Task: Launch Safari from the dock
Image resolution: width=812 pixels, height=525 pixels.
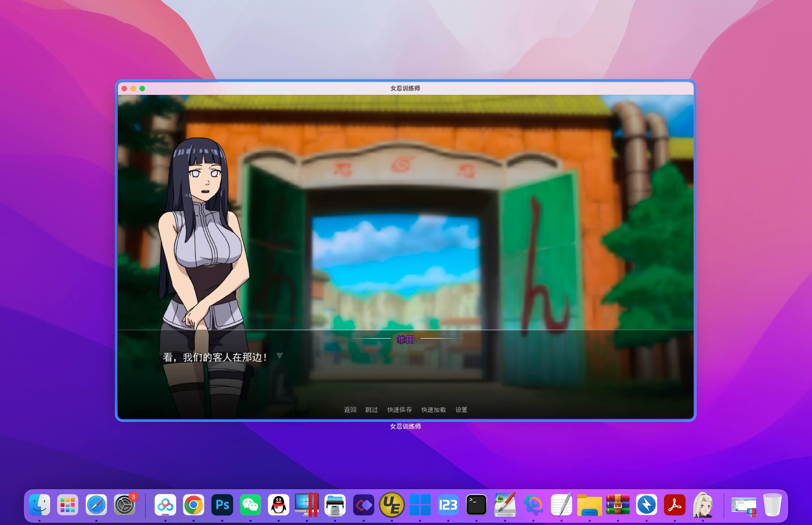Action: click(96, 504)
